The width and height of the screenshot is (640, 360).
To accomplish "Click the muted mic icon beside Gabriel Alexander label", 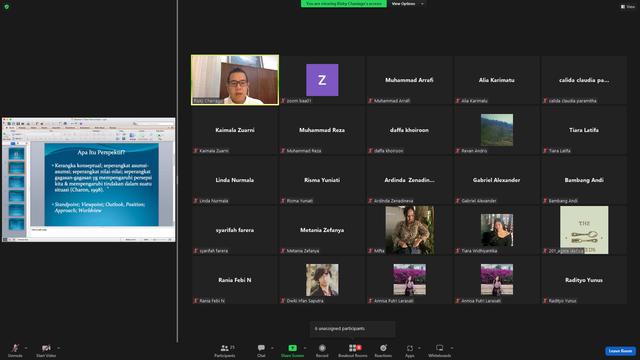I will coord(458,201).
